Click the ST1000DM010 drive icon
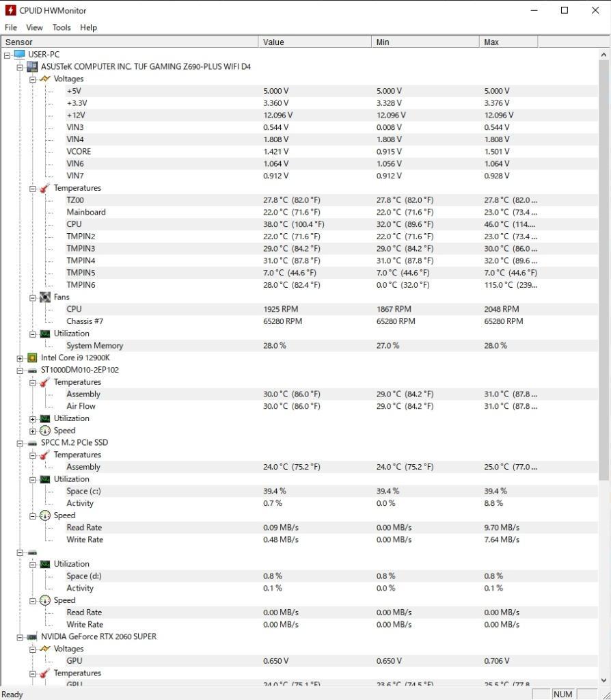The height and width of the screenshot is (700, 611). pos(32,370)
